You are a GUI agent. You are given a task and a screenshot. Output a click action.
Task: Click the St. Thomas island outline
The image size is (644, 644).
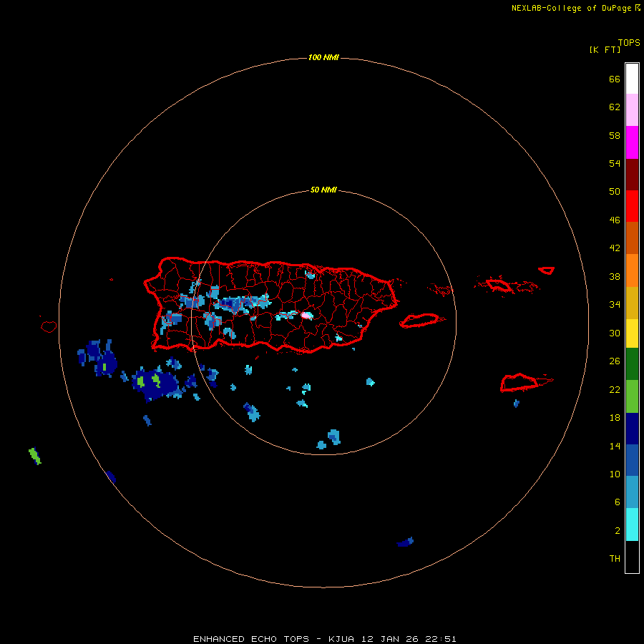499,285
